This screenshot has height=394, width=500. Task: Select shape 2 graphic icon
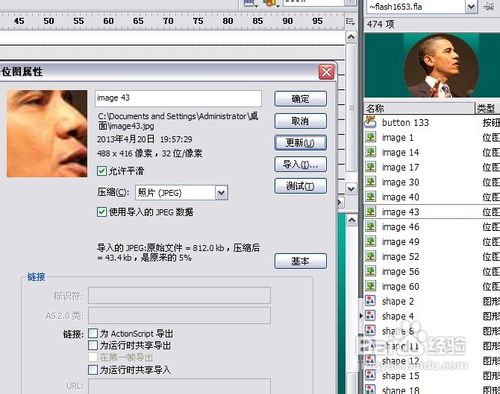pyautogui.click(x=370, y=301)
